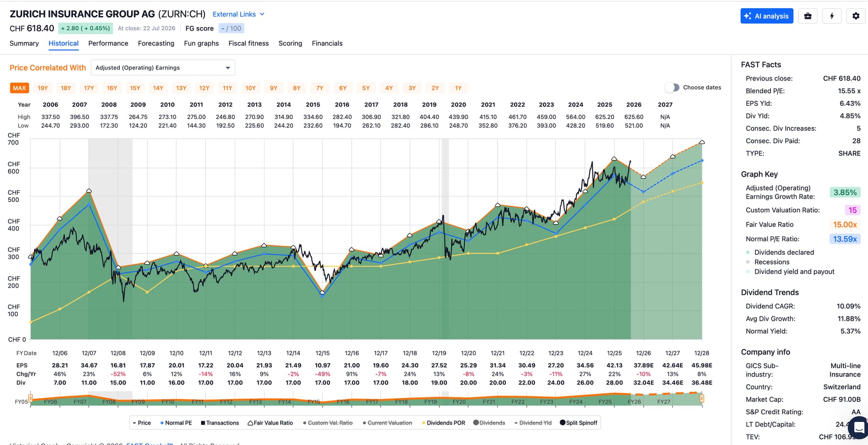Click the 12/28 forecast fair value marker
Screen dimensions: 868x445
(702, 142)
